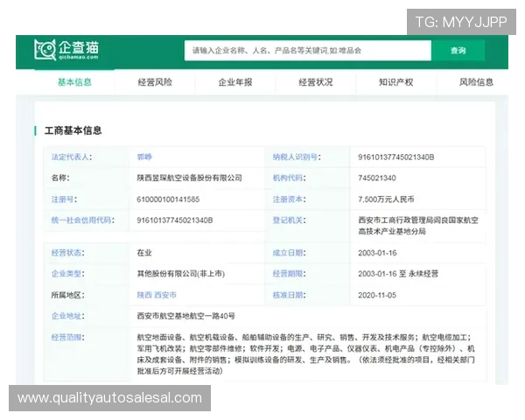The width and height of the screenshot is (525, 420).
Task: Click the 陕西 西安市 region link
Action: pos(157,295)
